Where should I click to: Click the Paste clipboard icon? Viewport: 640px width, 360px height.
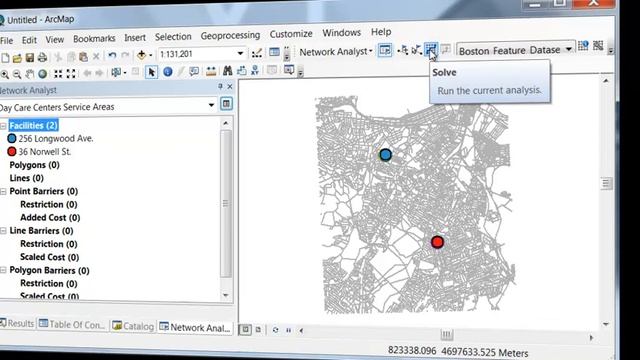[84, 56]
